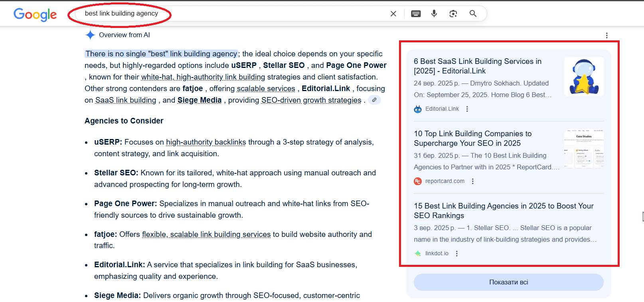Image resolution: width=644 pixels, height=302 pixels.
Task: Open "6 Best SaaS Link Building Services" result
Action: (477, 66)
